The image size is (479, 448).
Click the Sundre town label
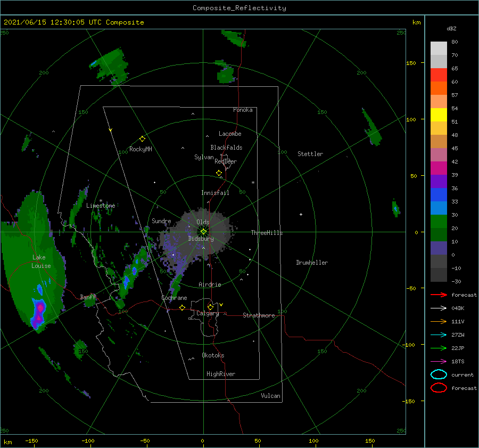(x=161, y=221)
